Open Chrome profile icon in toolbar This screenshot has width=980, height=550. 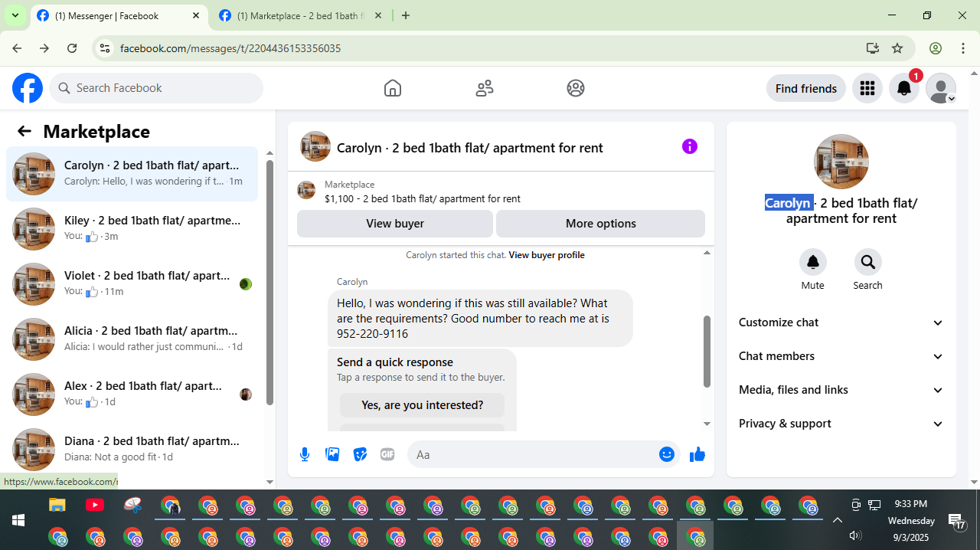(x=936, y=48)
